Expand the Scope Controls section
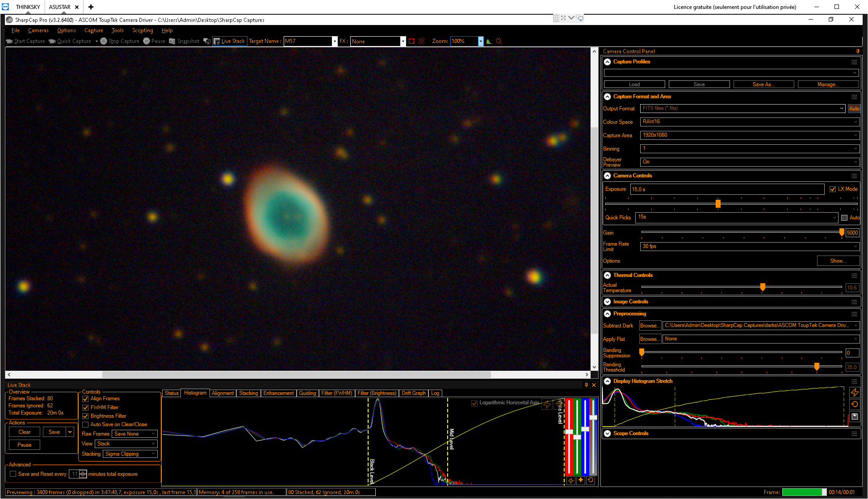The image size is (868, 499). [x=608, y=433]
